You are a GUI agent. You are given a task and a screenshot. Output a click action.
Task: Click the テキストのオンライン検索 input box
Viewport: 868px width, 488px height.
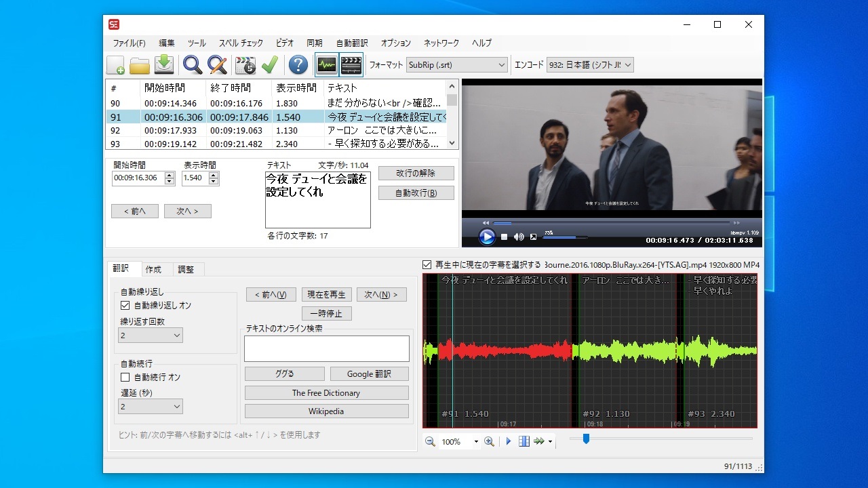pyautogui.click(x=327, y=348)
